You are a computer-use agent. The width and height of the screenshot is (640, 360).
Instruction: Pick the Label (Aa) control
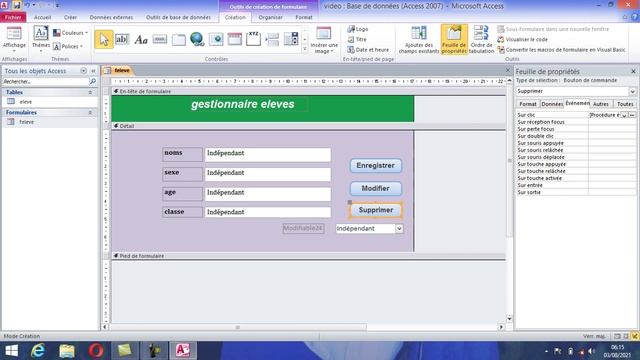(x=141, y=40)
